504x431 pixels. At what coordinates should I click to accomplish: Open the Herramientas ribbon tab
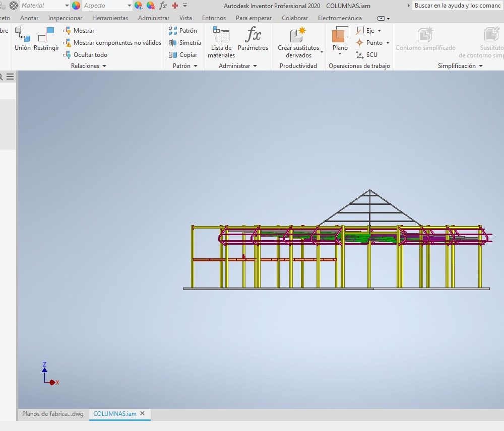(x=110, y=18)
